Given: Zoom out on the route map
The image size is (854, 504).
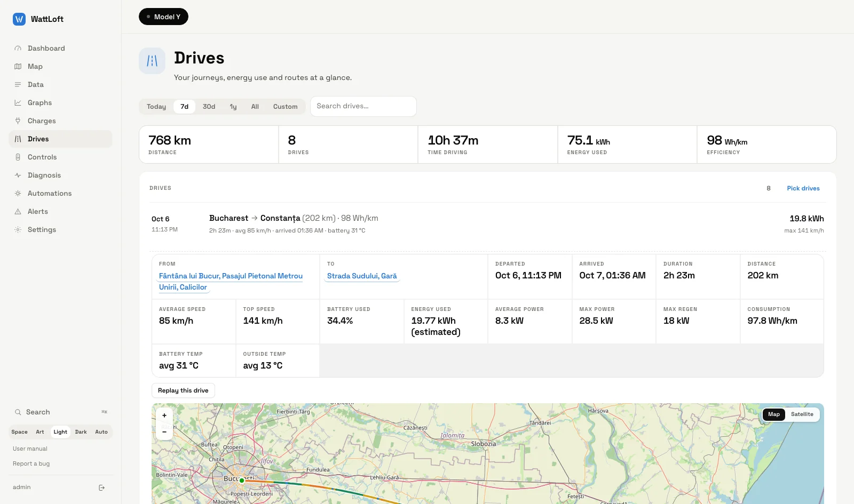Looking at the screenshot, I should (164, 431).
